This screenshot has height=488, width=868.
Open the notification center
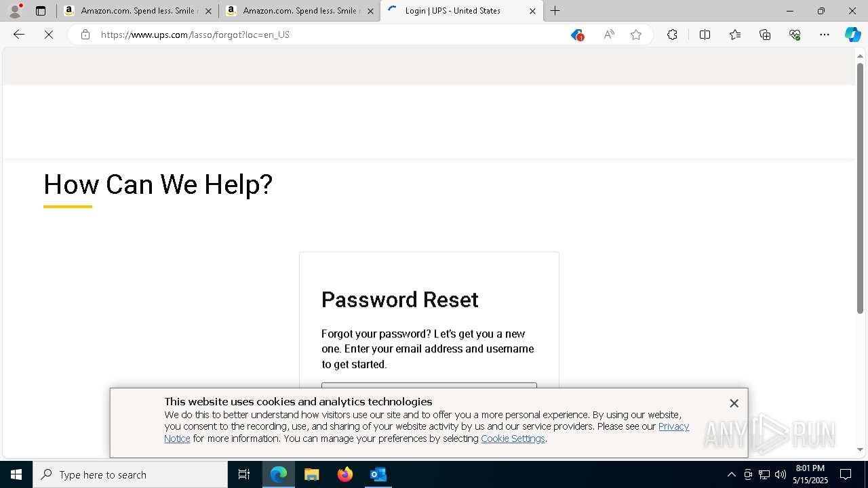tap(846, 474)
